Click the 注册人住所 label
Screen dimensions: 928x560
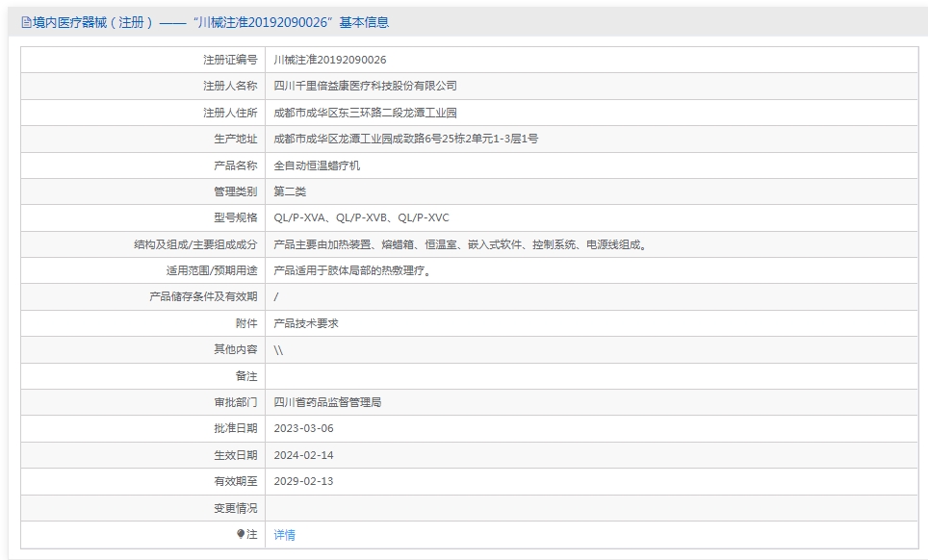230,113
